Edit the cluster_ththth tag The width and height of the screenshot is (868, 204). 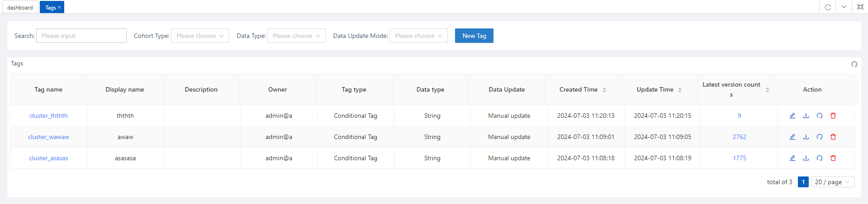click(x=792, y=116)
